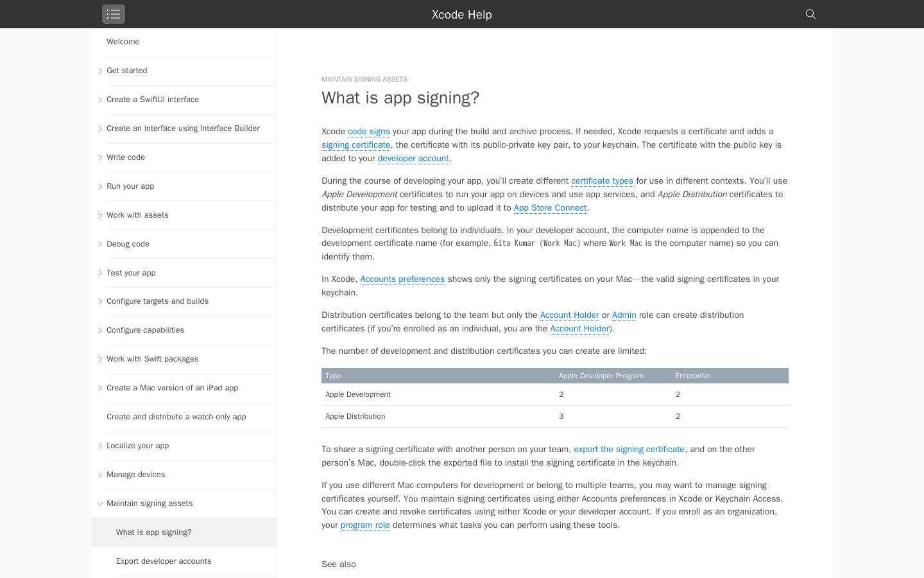This screenshot has width=924, height=578.
Task: Follow the code signs link
Action: click(369, 132)
